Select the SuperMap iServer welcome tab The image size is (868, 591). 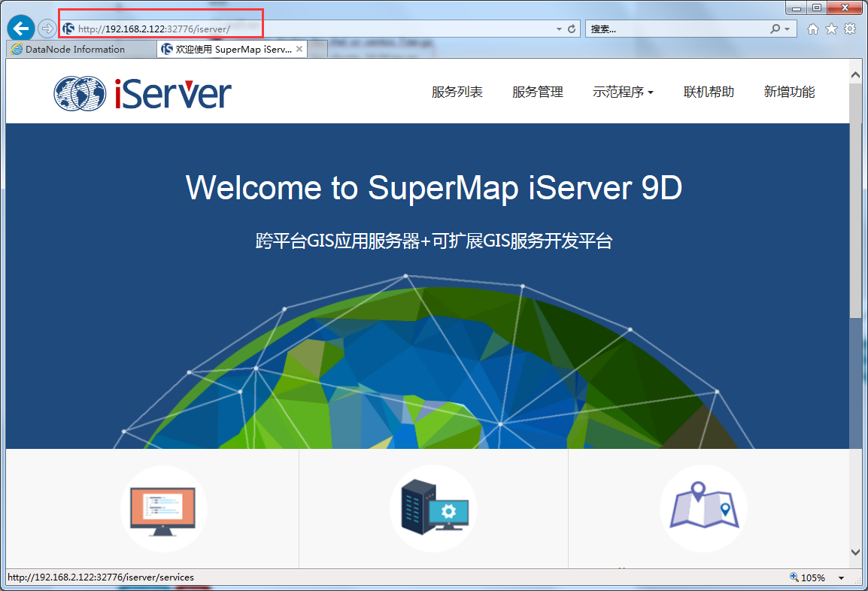(x=232, y=50)
